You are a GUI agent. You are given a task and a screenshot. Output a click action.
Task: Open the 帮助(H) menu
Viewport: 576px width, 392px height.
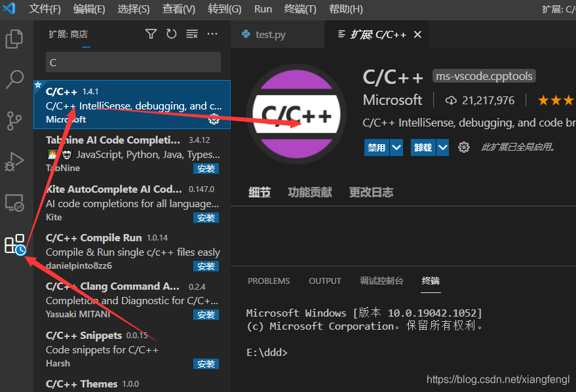tap(346, 9)
